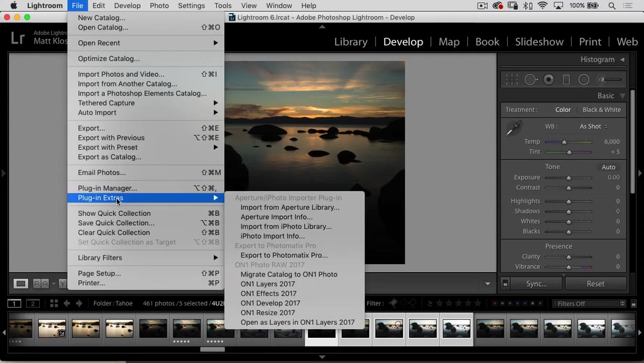Click the Lightroom Lr logo
This screenshot has height=363, width=644.
pyautogui.click(x=18, y=38)
